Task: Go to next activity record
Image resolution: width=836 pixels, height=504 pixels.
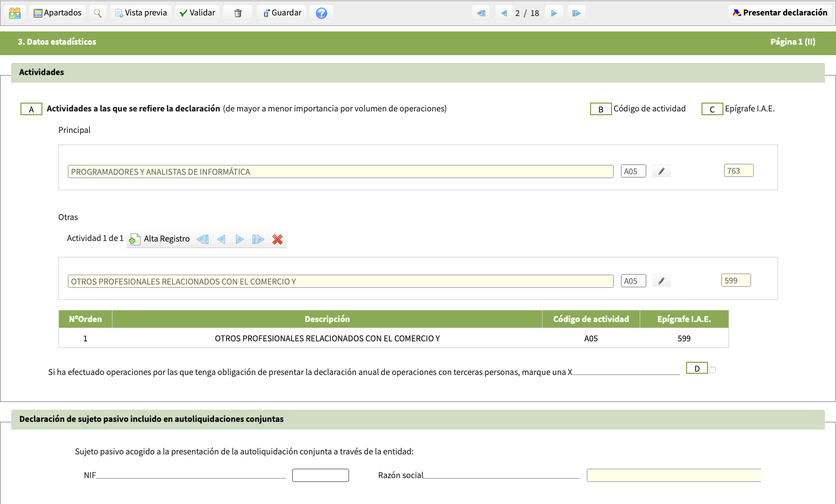Action: tap(239, 239)
